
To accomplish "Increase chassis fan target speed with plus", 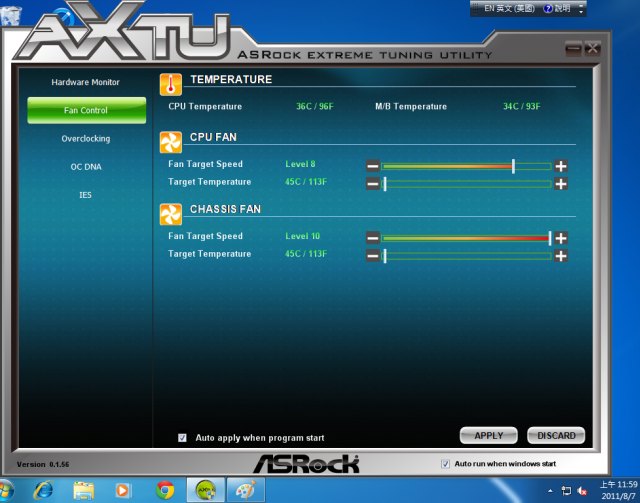I will click(x=561, y=238).
